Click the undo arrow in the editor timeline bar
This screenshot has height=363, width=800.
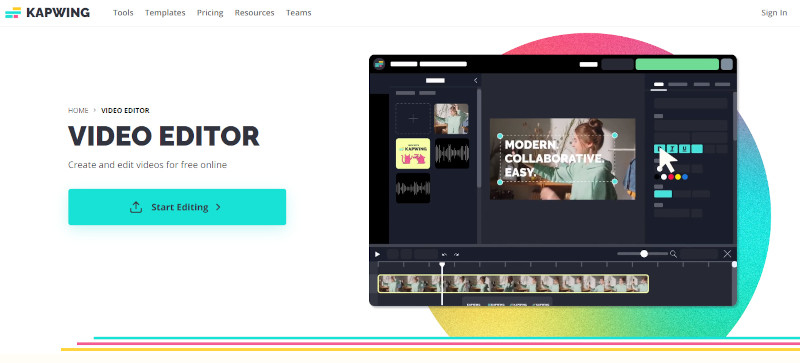[444, 254]
